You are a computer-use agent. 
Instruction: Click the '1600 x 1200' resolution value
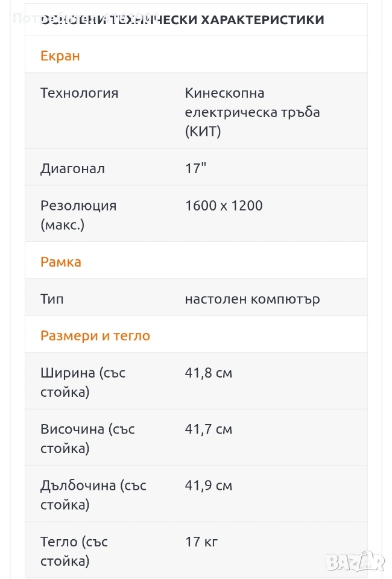point(224,206)
